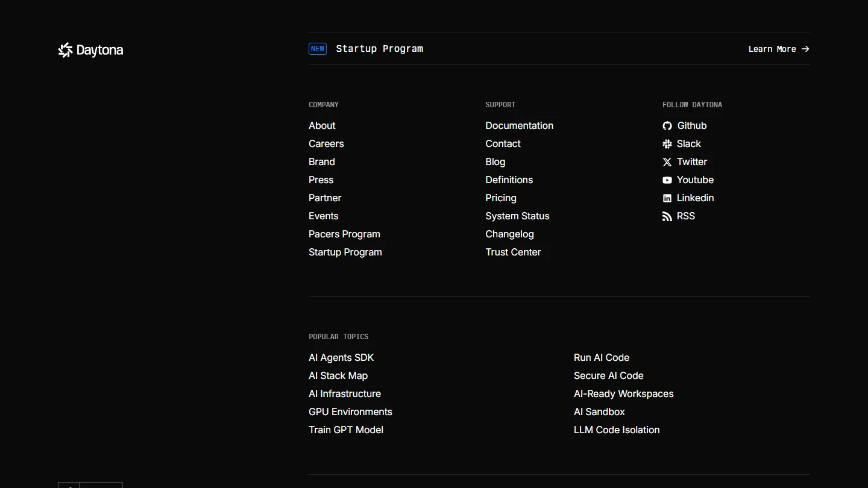Image resolution: width=868 pixels, height=488 pixels.
Task: Check the System Status link
Action: (x=517, y=216)
